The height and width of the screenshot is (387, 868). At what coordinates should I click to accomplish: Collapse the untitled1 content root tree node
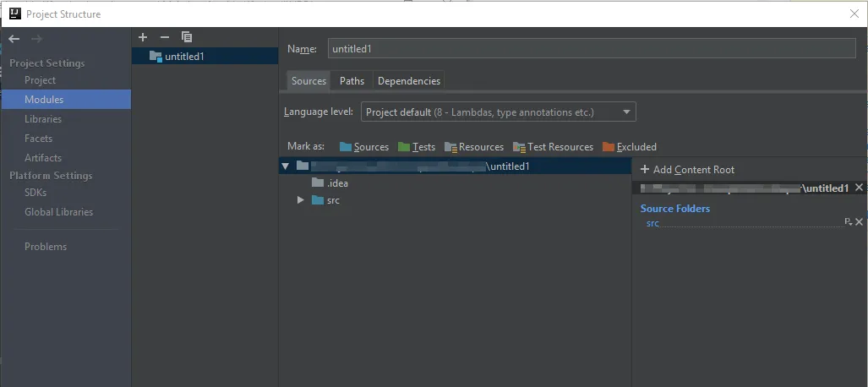pos(285,166)
